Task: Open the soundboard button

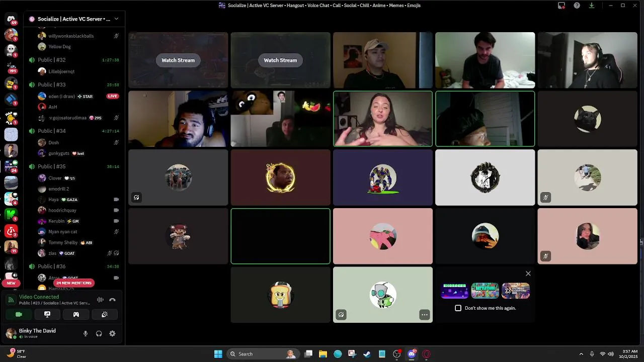Action: click(105, 314)
